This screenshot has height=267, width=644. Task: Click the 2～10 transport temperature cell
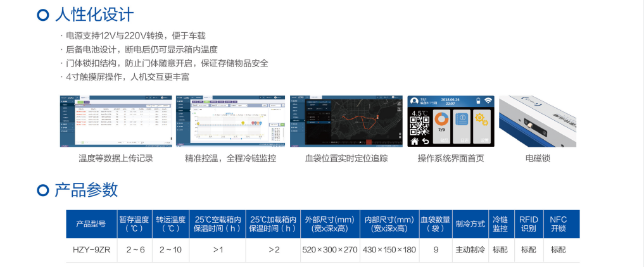[x=170, y=249]
